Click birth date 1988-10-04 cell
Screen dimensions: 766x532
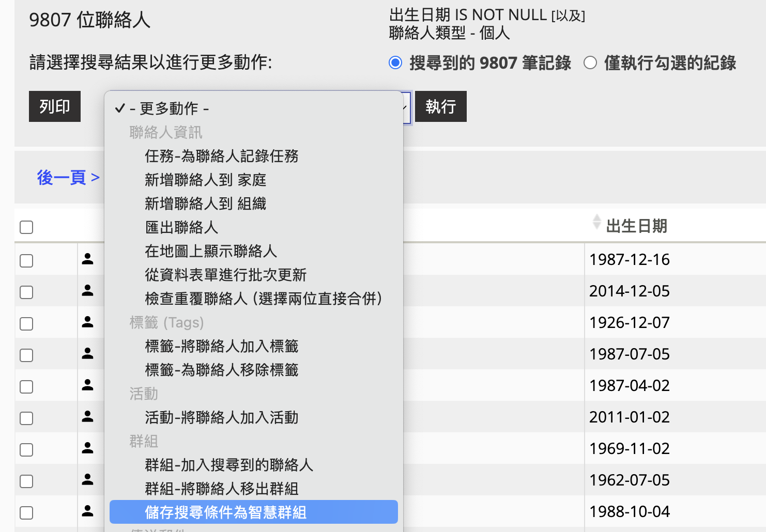click(630, 511)
